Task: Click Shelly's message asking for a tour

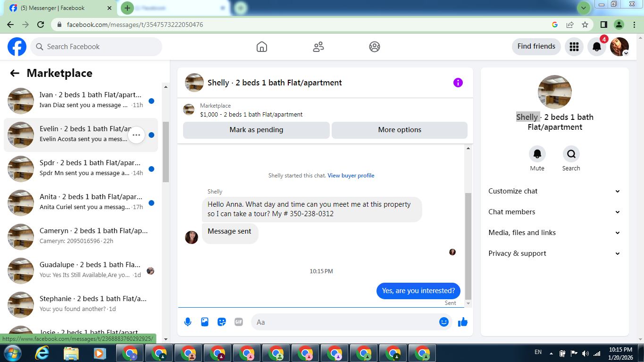Action: (x=312, y=209)
